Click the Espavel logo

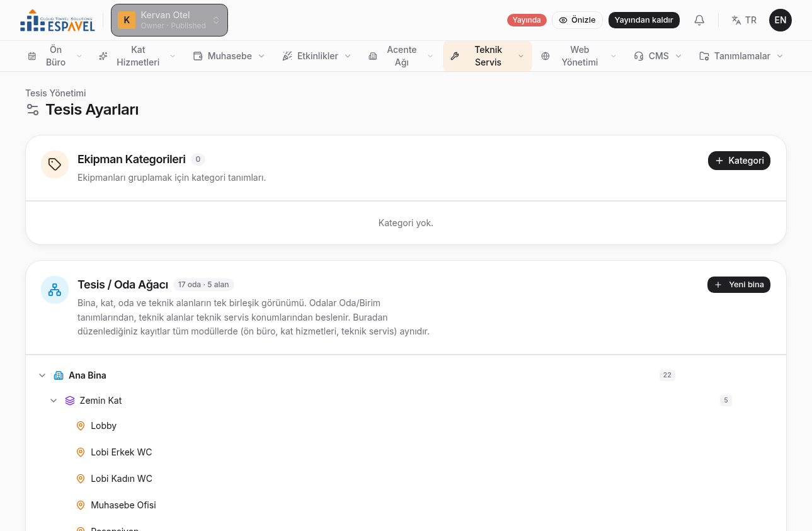click(57, 20)
